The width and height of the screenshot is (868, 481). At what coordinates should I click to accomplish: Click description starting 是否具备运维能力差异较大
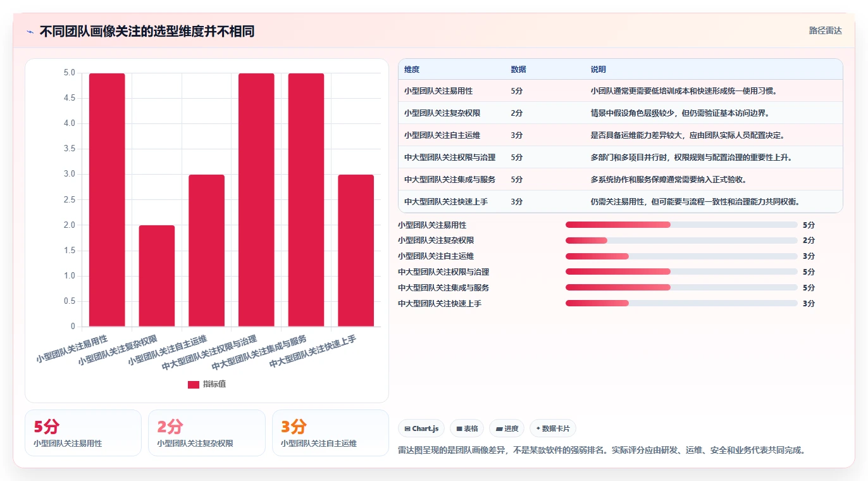[688, 135]
